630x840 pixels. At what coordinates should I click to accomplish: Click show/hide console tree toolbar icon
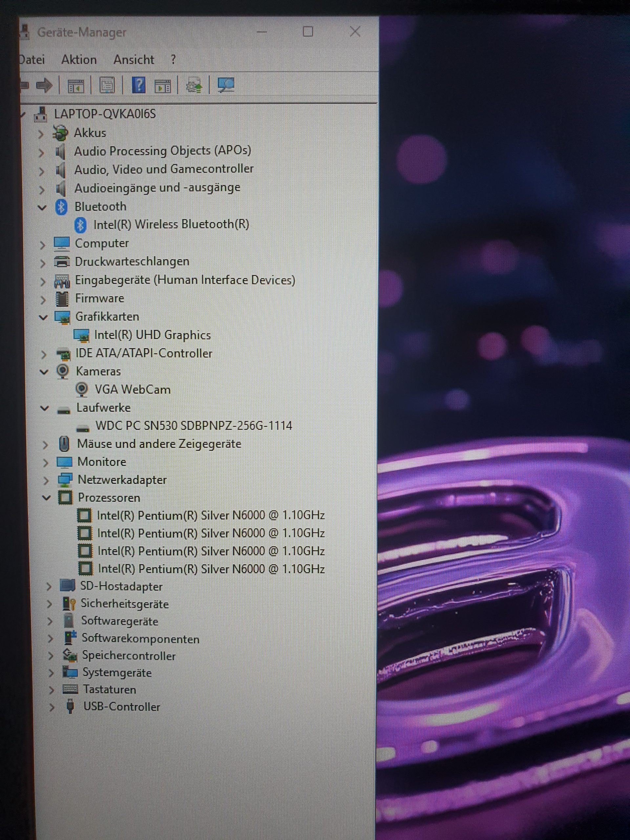75,86
